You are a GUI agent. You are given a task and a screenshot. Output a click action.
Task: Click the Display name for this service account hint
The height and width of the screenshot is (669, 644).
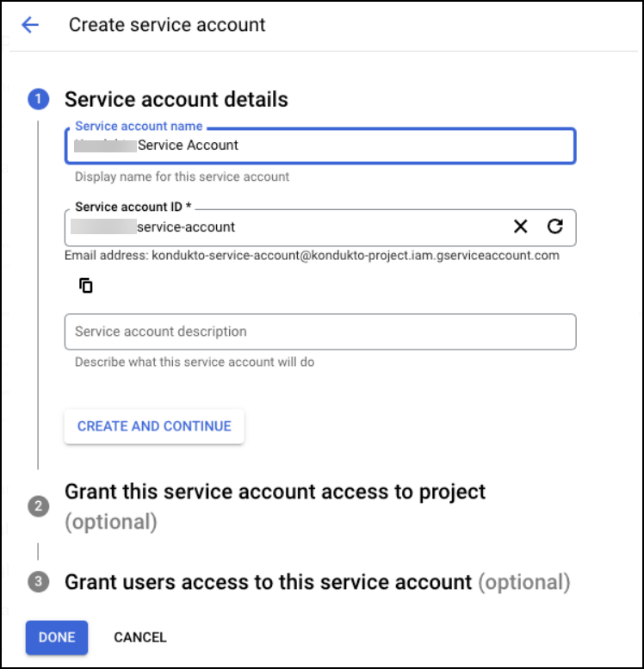(182, 177)
